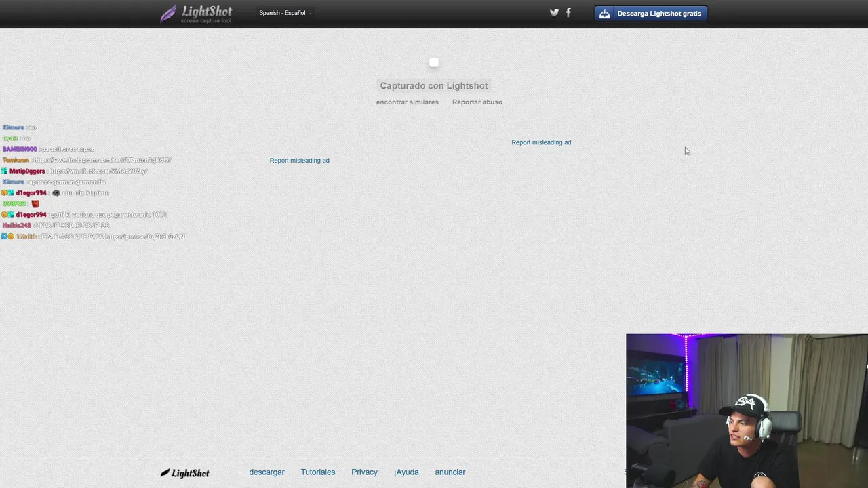The height and width of the screenshot is (488, 868).
Task: Click Descarga Lightshot gratis button
Action: [x=651, y=14]
